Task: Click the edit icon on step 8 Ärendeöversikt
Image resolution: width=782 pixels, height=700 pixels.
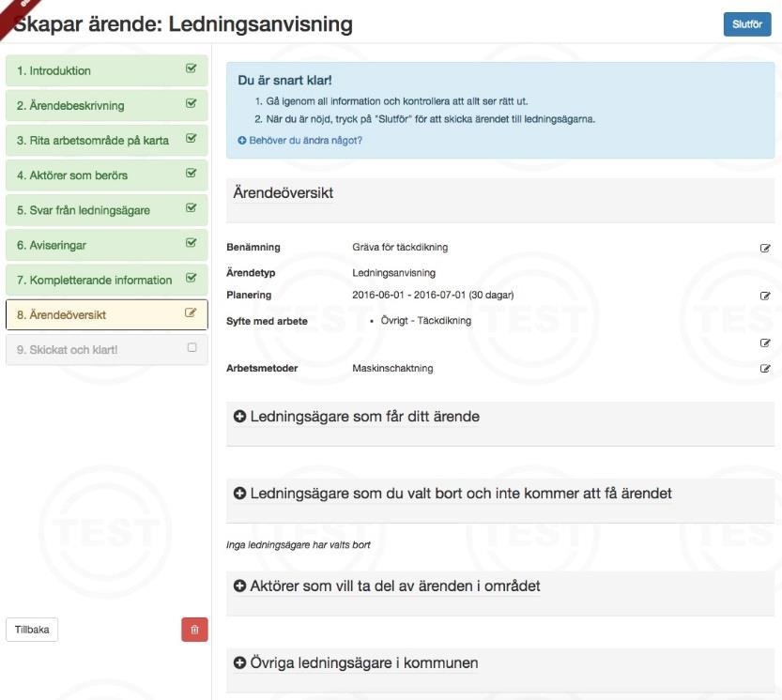Action: [x=191, y=313]
